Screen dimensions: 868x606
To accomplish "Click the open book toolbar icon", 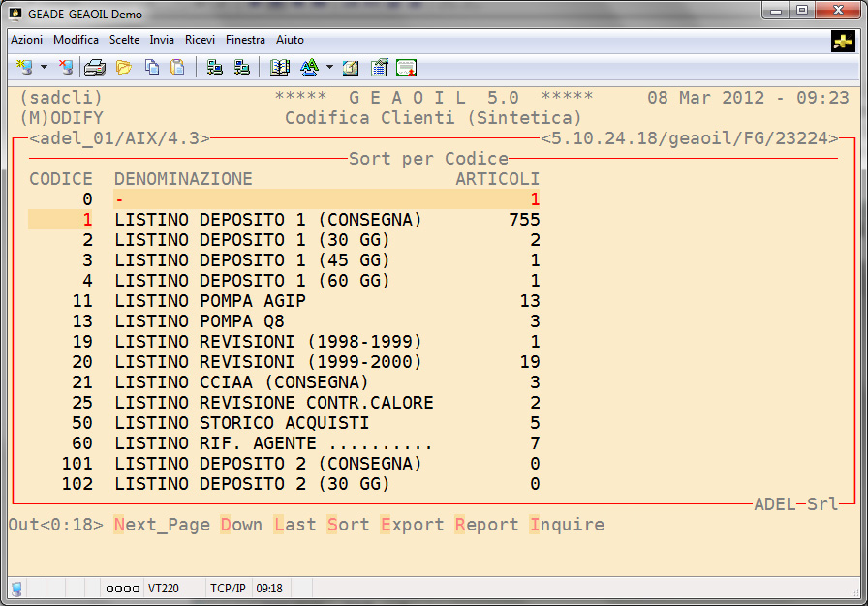I will click(280, 67).
